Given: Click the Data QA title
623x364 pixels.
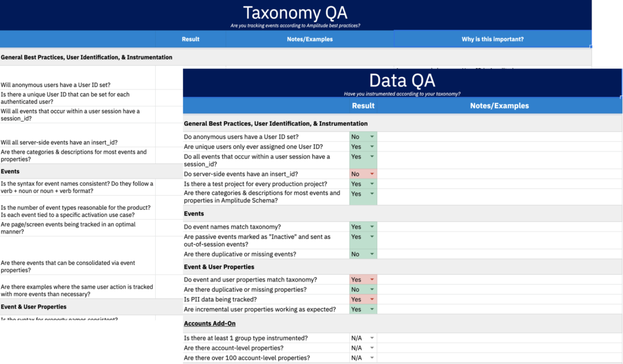Looking at the screenshot, I should (x=402, y=81).
